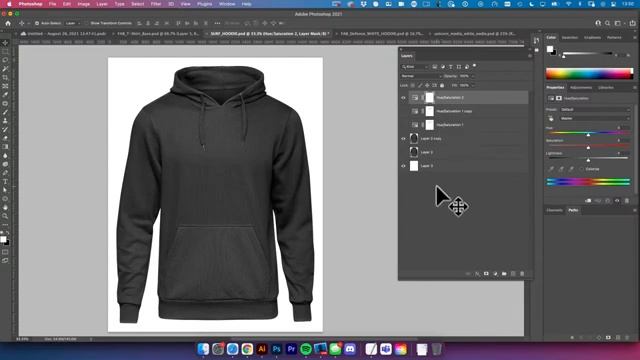
Task: Open the Filter menu
Action: 156,4
